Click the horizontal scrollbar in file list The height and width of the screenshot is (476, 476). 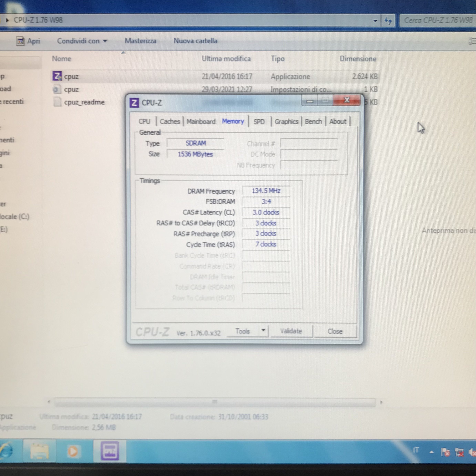click(214, 402)
